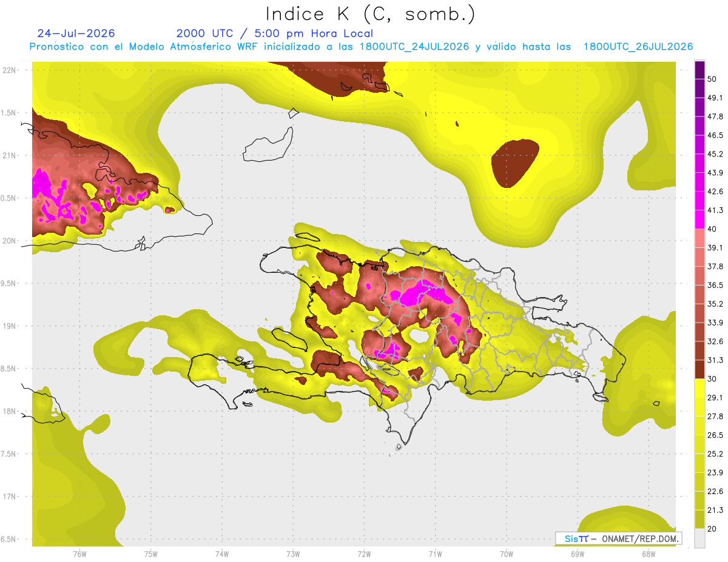
Task: Pick the magenta swatch between 40 and 41.3
Action: click(x=699, y=219)
